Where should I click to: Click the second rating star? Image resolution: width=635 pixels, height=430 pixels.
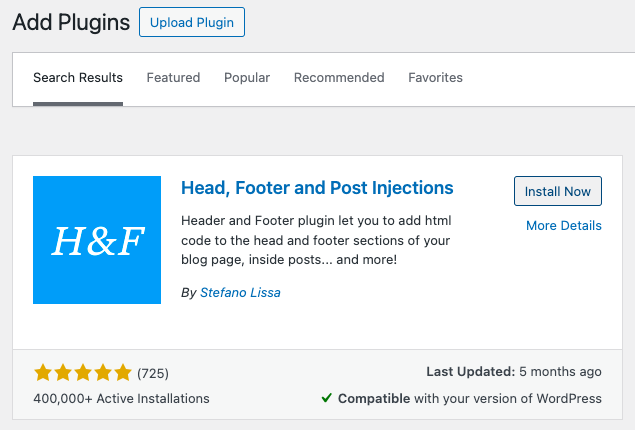click(63, 373)
